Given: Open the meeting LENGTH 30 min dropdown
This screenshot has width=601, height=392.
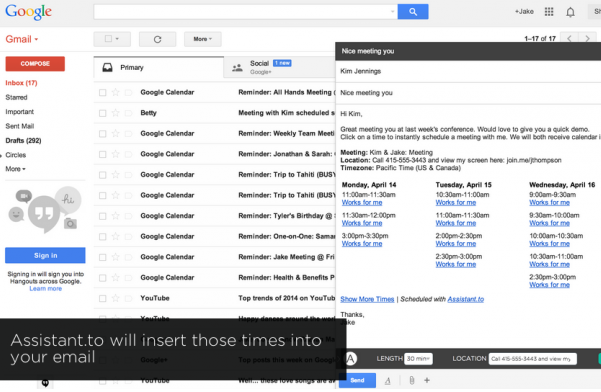Looking at the screenshot, I should (x=418, y=359).
